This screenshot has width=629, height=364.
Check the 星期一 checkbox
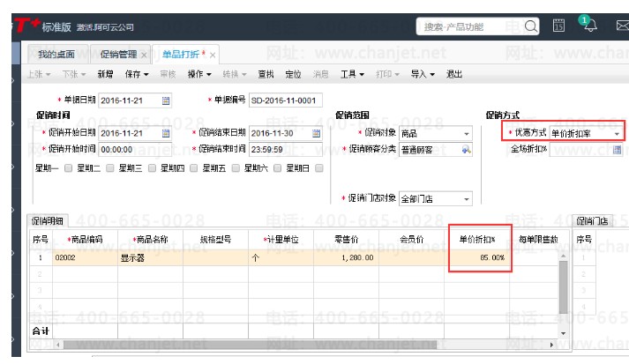pyautogui.click(x=68, y=168)
